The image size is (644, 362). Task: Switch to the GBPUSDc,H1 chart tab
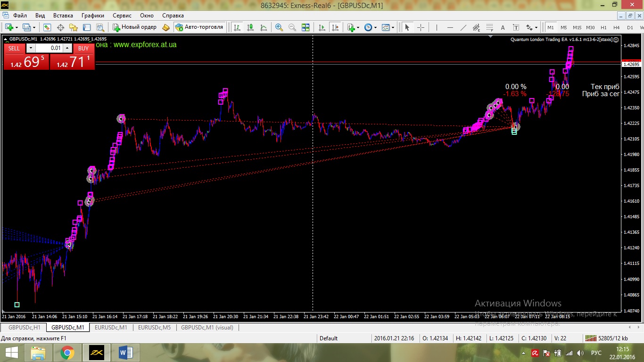24,327
